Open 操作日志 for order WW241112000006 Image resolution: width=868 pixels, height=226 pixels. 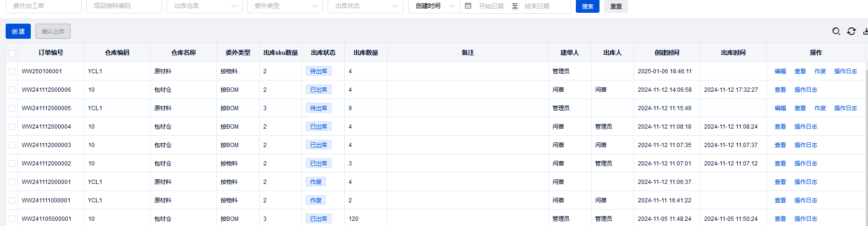[x=805, y=90]
